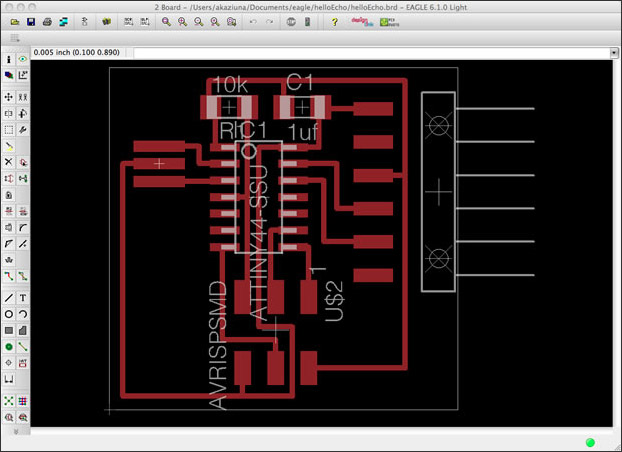Screen dimensions: 622x452
Task: Select the Attribute tool
Action: click(x=23, y=363)
